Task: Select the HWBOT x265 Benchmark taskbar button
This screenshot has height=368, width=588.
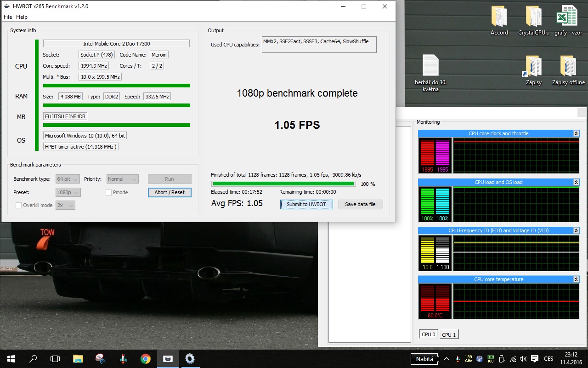Action: point(168,359)
